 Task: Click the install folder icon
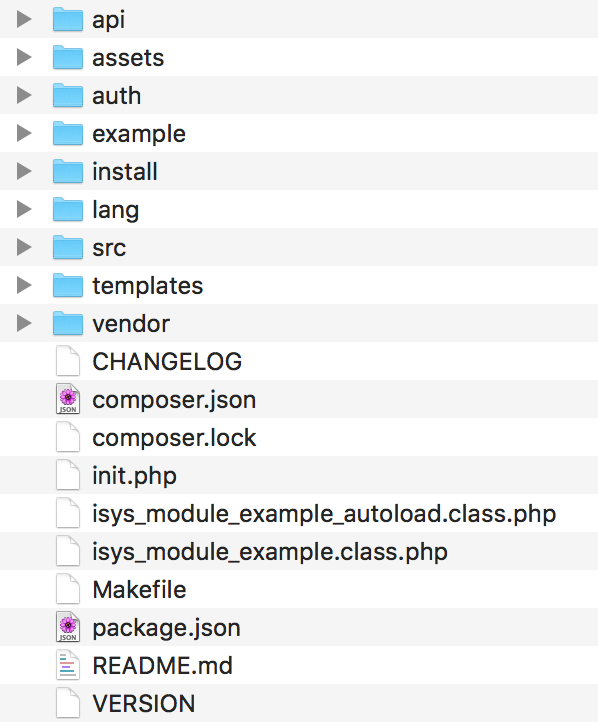tap(68, 171)
